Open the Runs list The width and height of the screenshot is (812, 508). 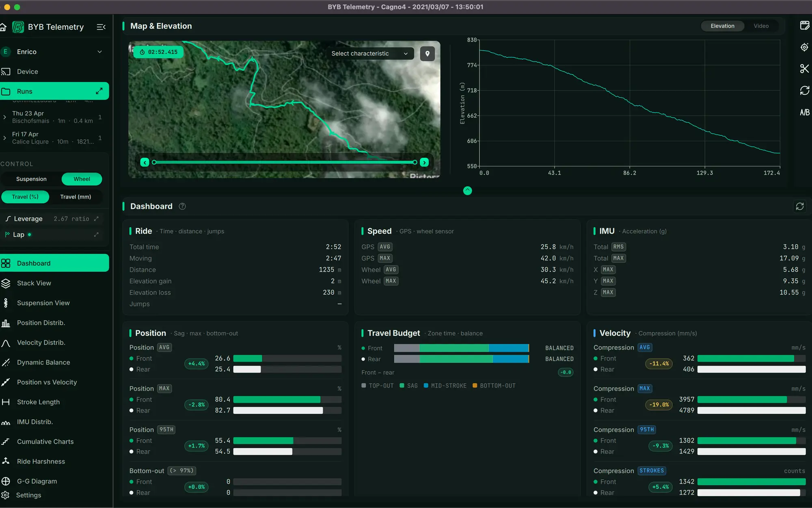[x=54, y=91]
